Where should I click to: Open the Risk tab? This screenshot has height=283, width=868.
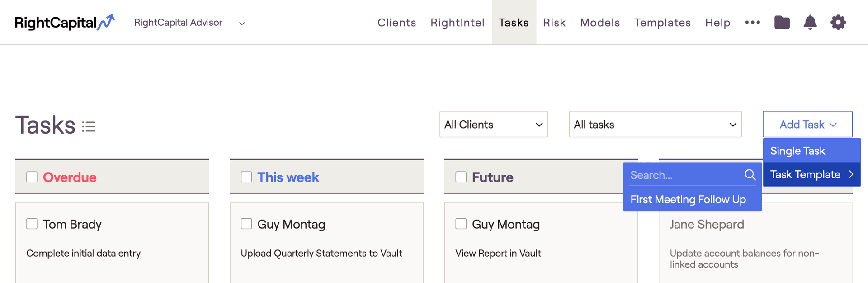click(554, 23)
